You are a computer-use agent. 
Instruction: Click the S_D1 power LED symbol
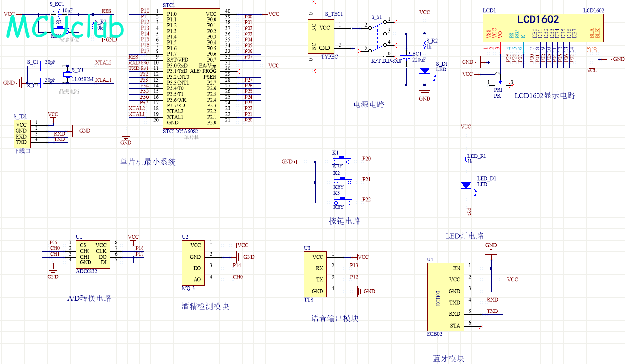(x=424, y=70)
